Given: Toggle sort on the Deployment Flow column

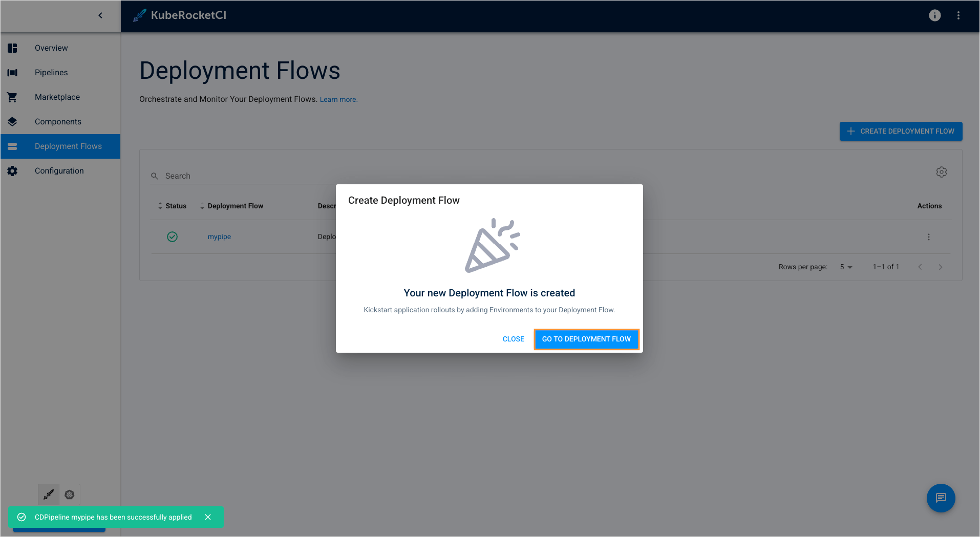Looking at the screenshot, I should tap(202, 205).
